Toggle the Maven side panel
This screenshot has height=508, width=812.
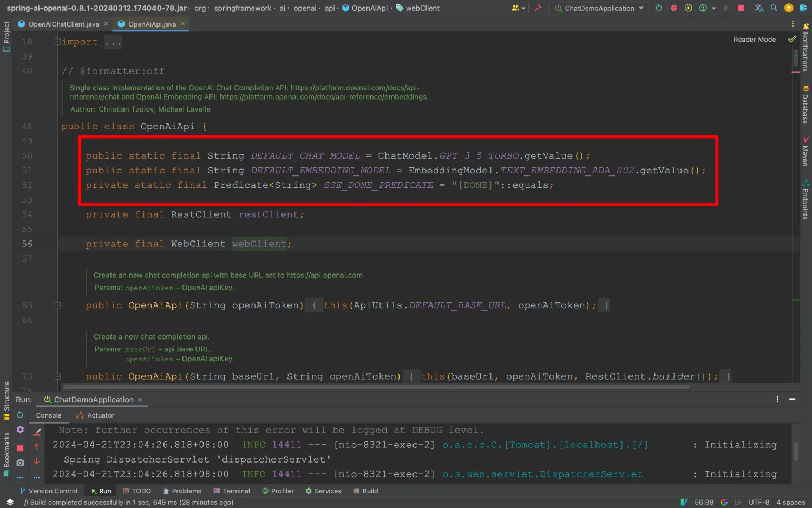(806, 151)
